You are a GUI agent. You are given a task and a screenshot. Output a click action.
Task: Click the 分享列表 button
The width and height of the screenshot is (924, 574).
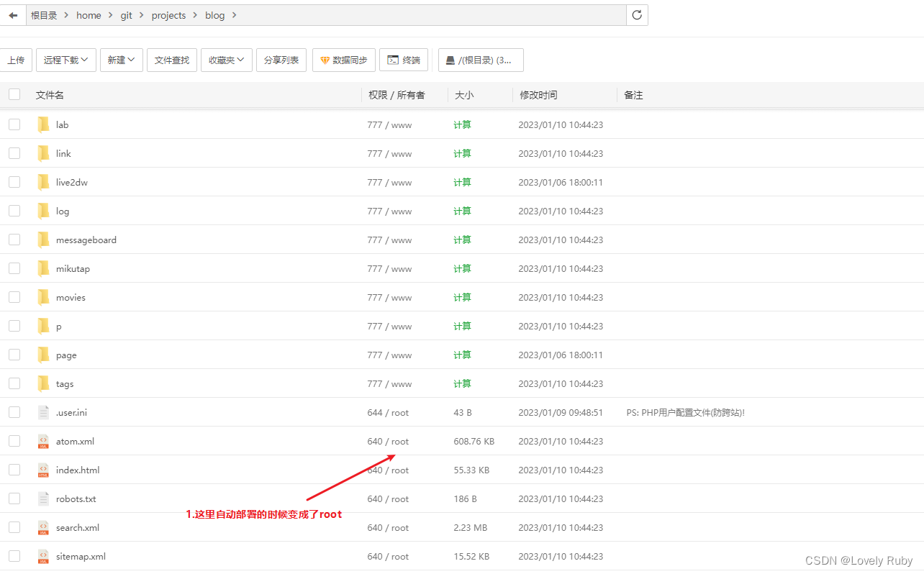[281, 60]
